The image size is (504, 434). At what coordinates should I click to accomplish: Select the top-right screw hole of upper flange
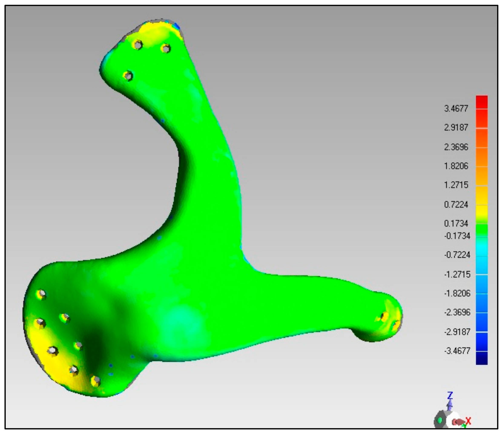click(x=166, y=49)
